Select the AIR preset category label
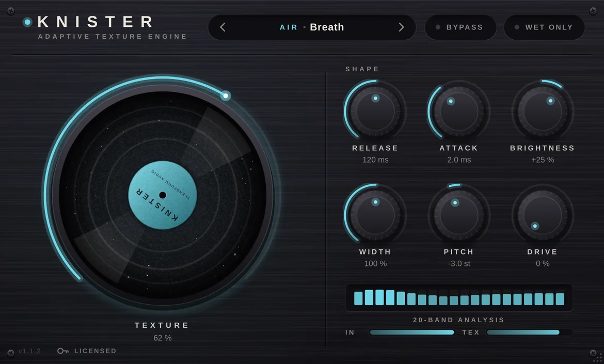Image resolution: width=604 pixels, height=364 pixels. (289, 27)
